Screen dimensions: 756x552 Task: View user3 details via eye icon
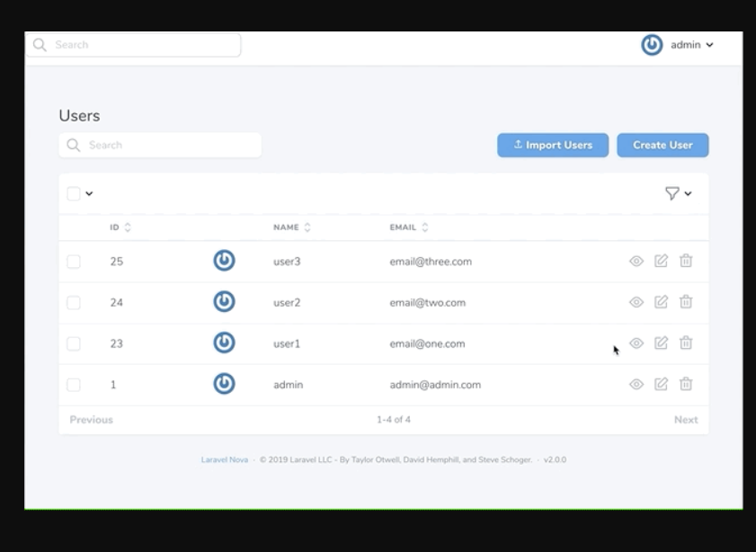pos(636,261)
